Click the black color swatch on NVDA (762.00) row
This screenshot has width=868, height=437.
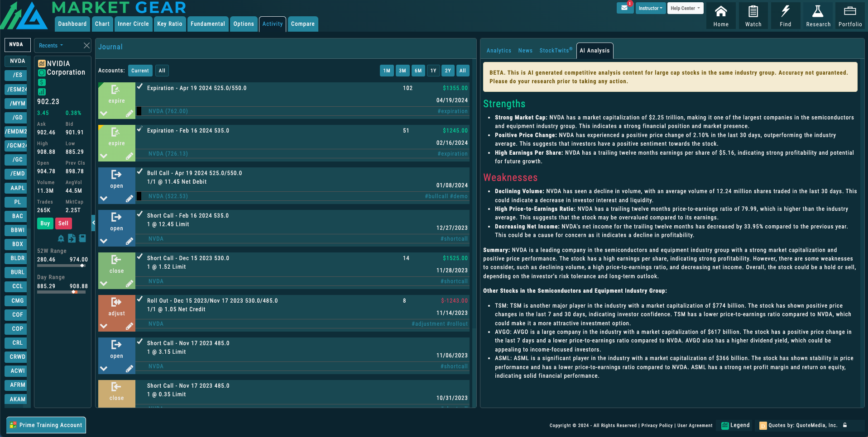139,111
